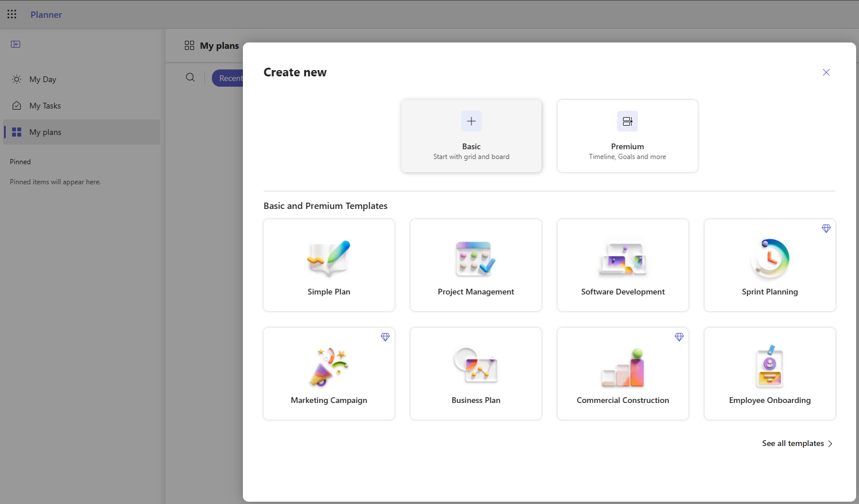Select the Business Plan template
Viewport: 859px width, 504px height.
point(476,374)
